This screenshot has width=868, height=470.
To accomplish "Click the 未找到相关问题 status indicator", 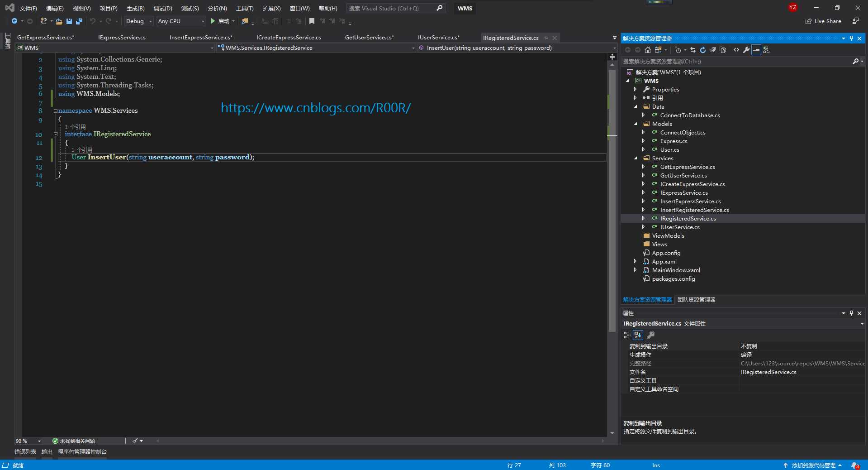I will pos(74,441).
